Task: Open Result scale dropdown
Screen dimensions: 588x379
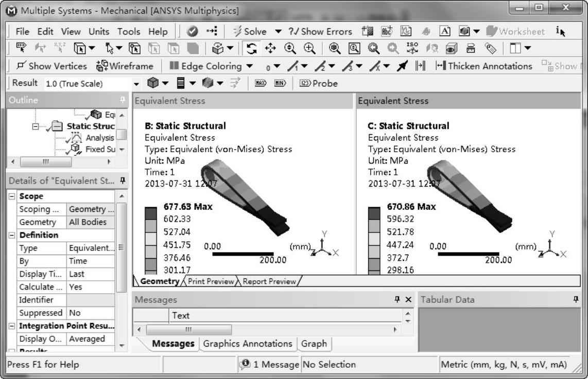Action: click(136, 84)
